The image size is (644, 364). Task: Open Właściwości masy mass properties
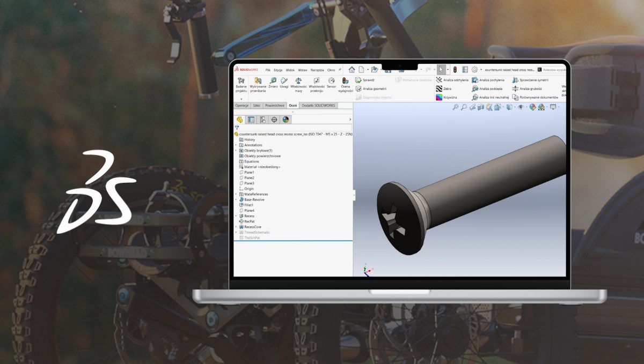[298, 85]
